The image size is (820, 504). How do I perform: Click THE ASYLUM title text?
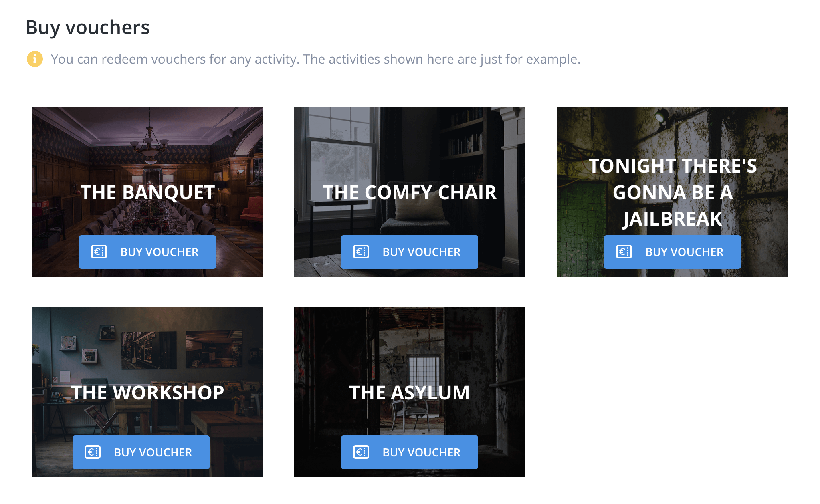410,393
